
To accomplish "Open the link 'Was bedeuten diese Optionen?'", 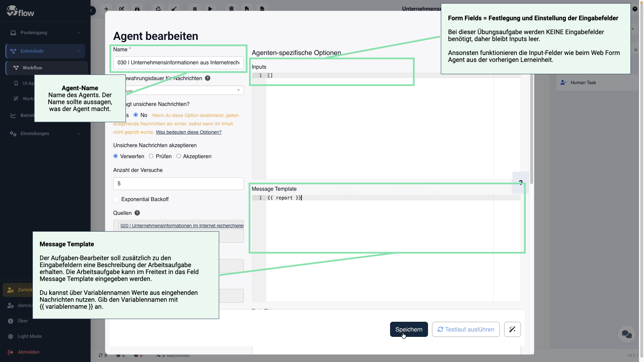I will 188,132.
